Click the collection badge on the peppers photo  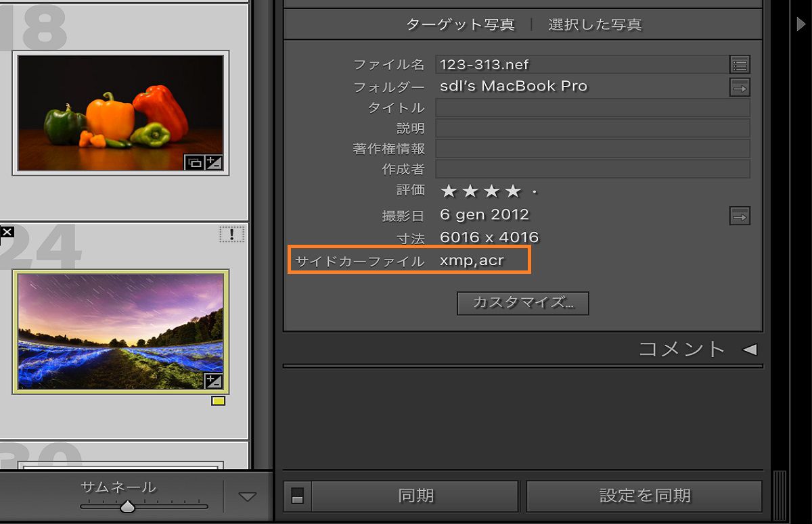[196, 162]
